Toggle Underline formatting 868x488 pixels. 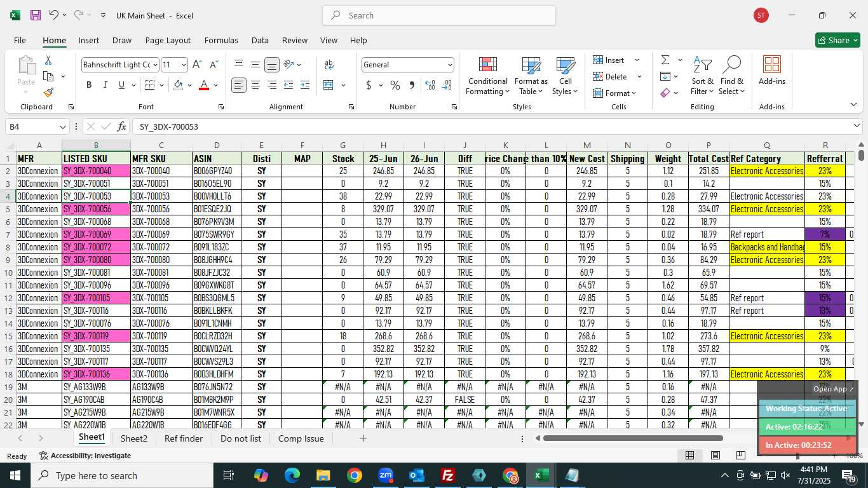[121, 85]
